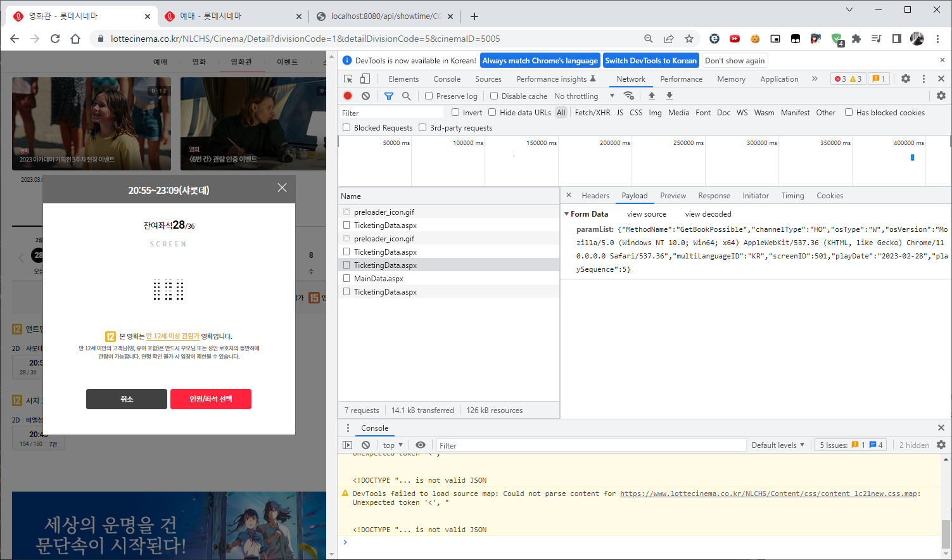Enable the Disable cache checkbox
952x560 pixels.
click(494, 96)
